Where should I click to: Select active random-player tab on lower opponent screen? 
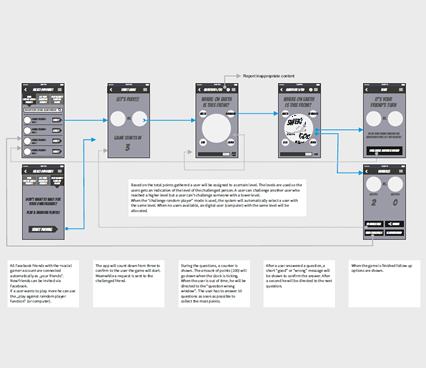click(57, 181)
